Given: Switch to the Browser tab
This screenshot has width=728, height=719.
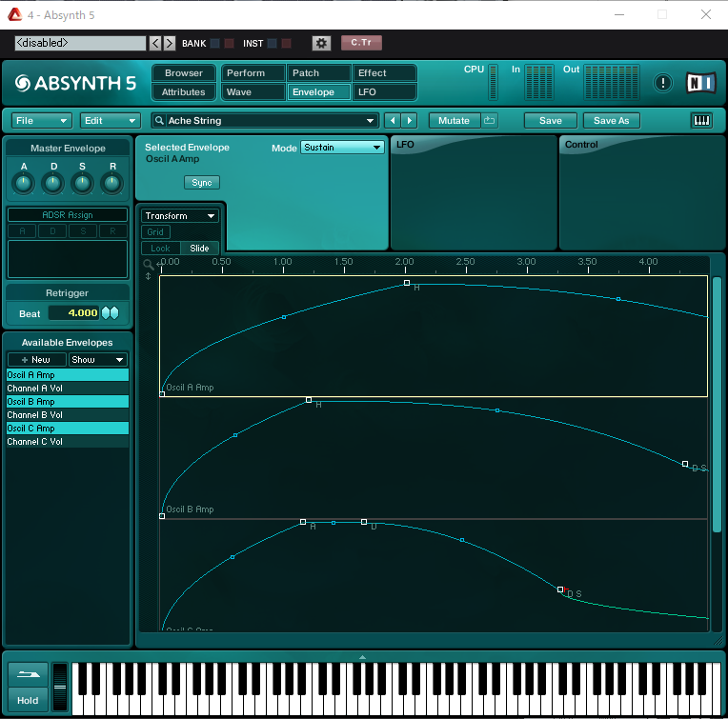Looking at the screenshot, I should click(x=184, y=72).
